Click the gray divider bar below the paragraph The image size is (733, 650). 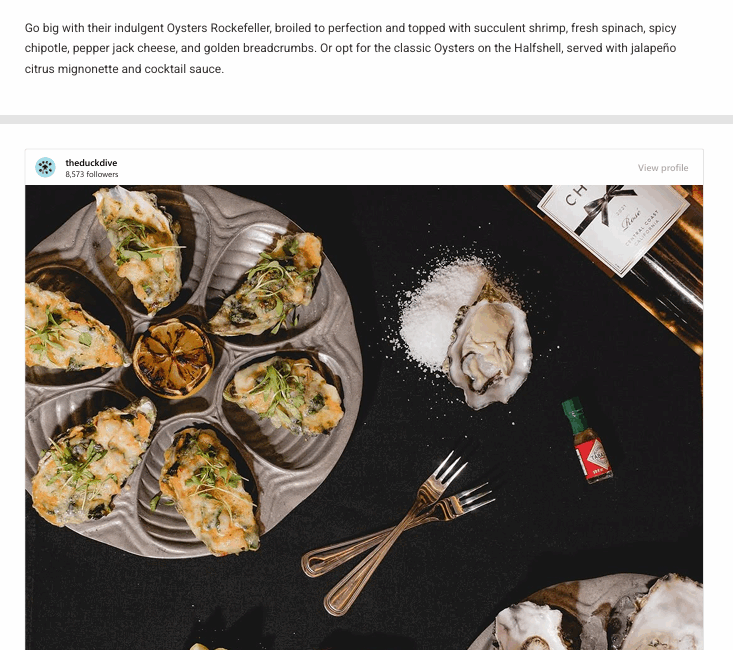pyautogui.click(x=366, y=120)
